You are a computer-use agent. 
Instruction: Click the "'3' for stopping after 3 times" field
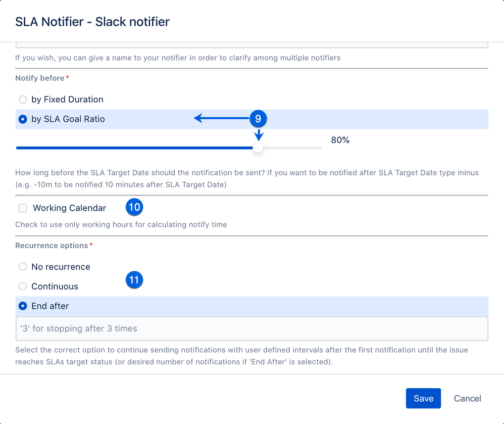251,328
